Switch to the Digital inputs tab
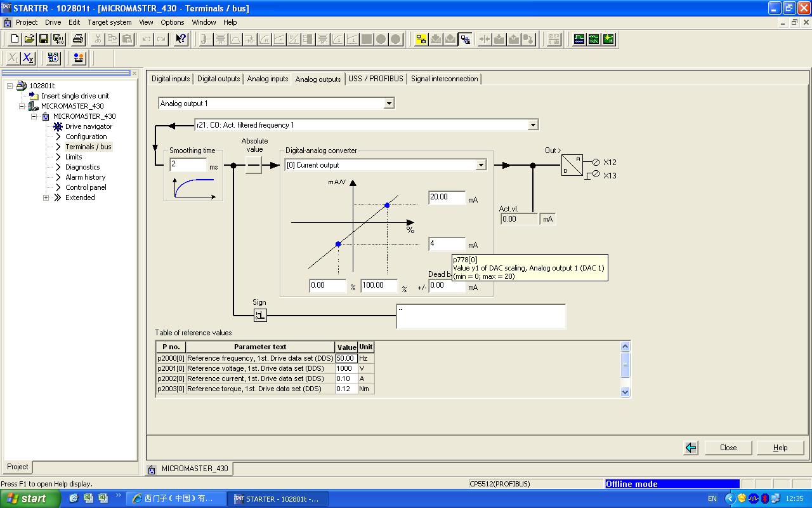Viewport: 812px width, 508px height. point(171,79)
